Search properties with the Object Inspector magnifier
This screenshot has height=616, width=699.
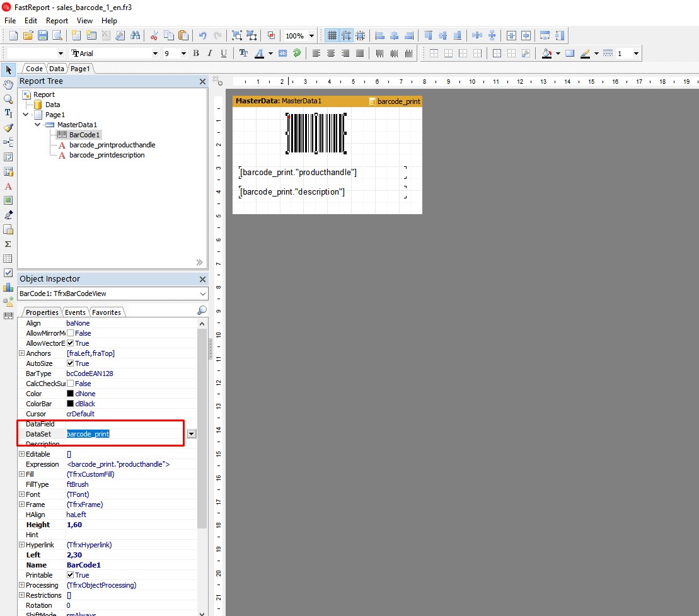[202, 311]
